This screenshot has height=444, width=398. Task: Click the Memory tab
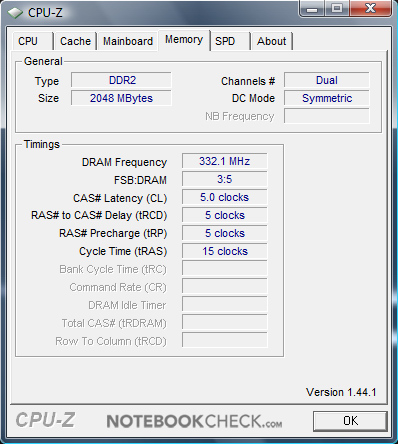point(184,40)
